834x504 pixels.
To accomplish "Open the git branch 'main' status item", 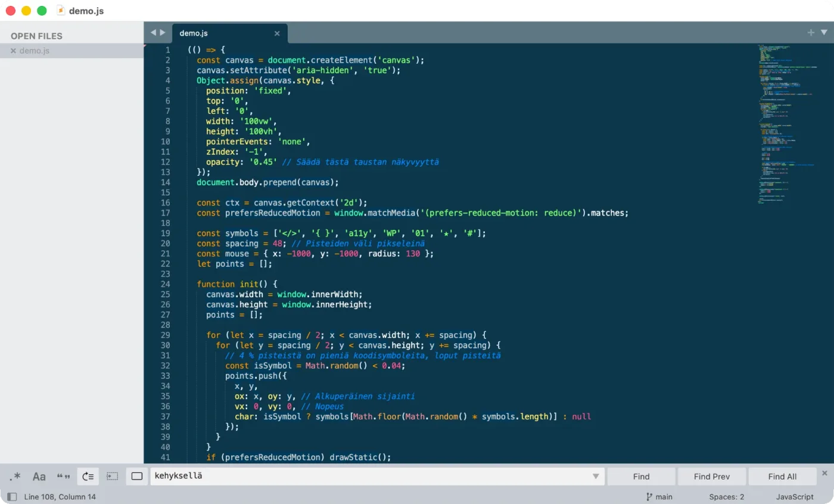I will [x=659, y=496].
